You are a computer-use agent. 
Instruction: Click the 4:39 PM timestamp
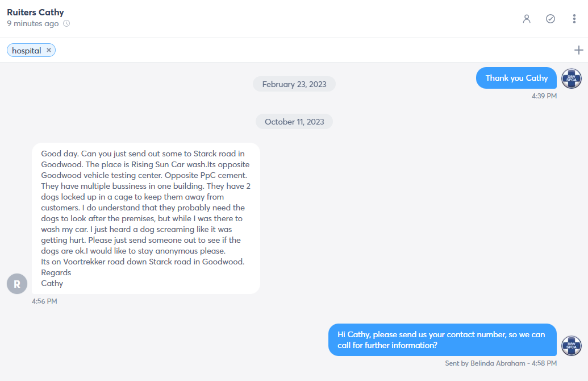[x=544, y=96]
